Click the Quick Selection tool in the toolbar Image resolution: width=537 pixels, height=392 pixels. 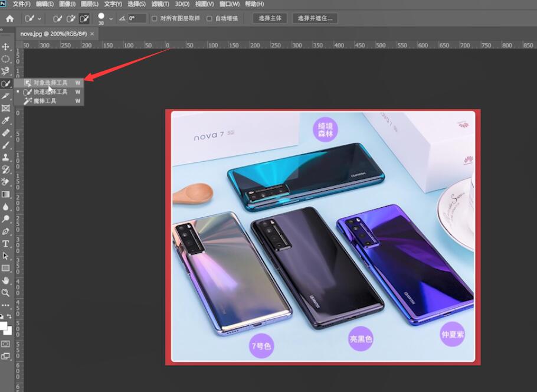tap(5, 84)
